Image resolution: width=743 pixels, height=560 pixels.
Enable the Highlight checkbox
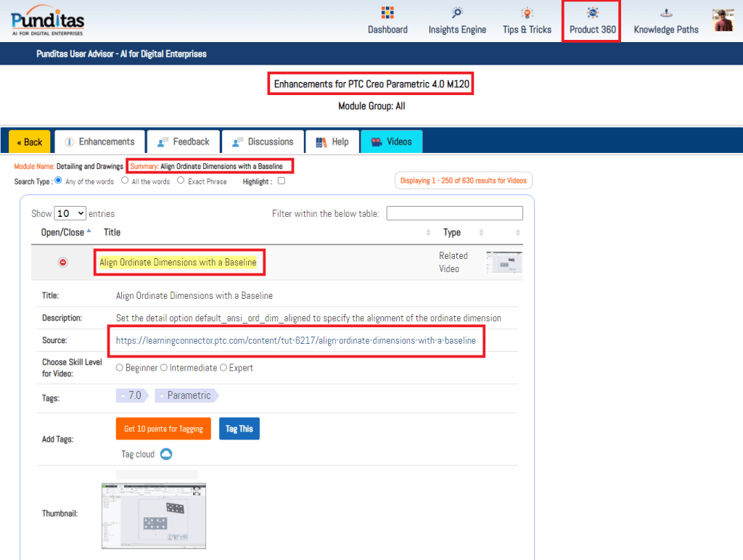pos(282,181)
